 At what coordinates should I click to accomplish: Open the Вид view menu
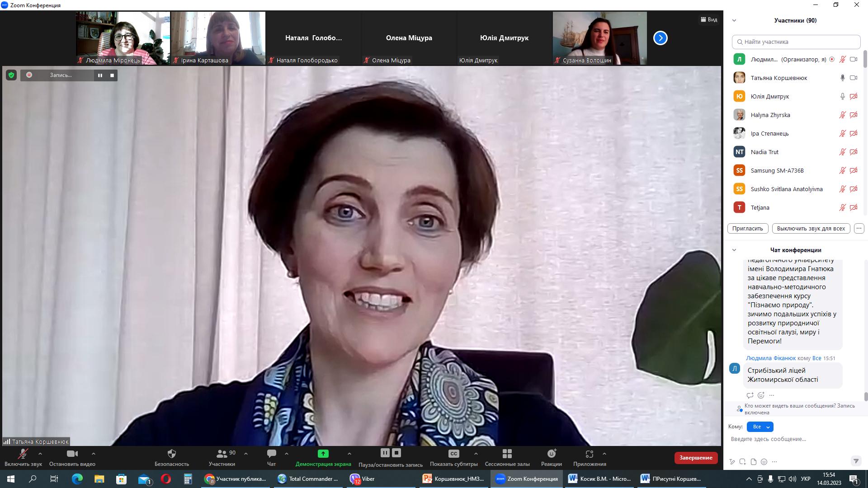pyautogui.click(x=709, y=19)
